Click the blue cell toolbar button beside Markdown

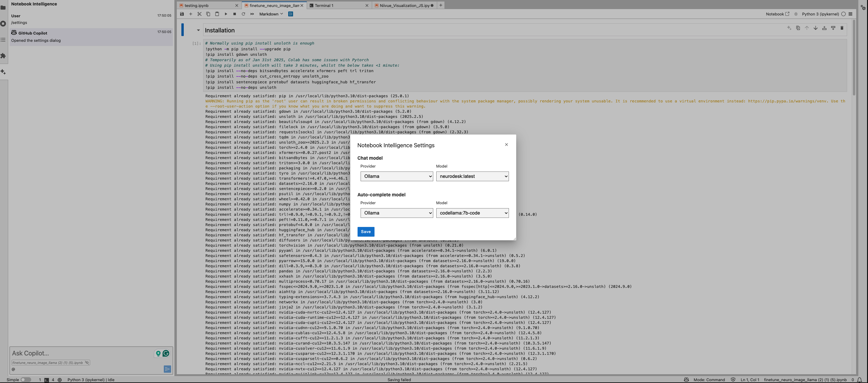click(291, 14)
